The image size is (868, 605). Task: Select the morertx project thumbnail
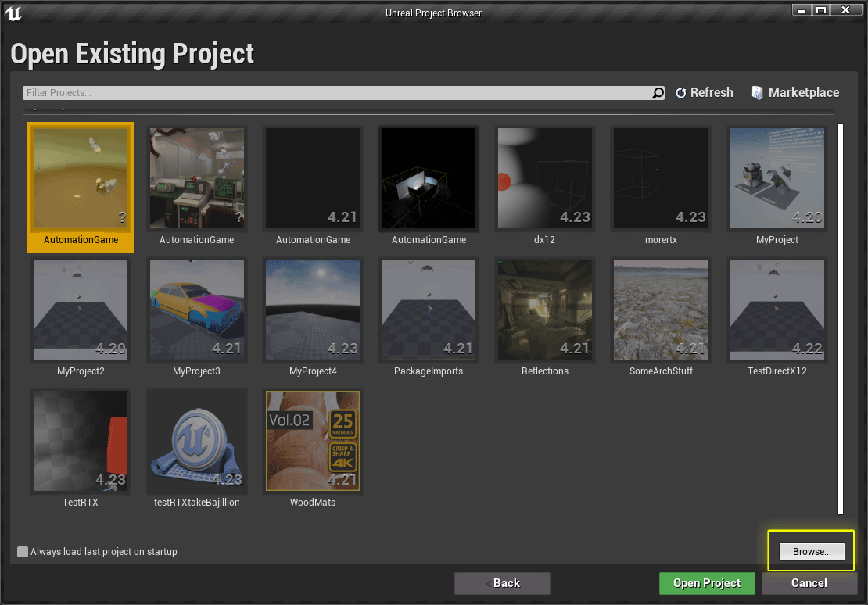[x=661, y=178]
